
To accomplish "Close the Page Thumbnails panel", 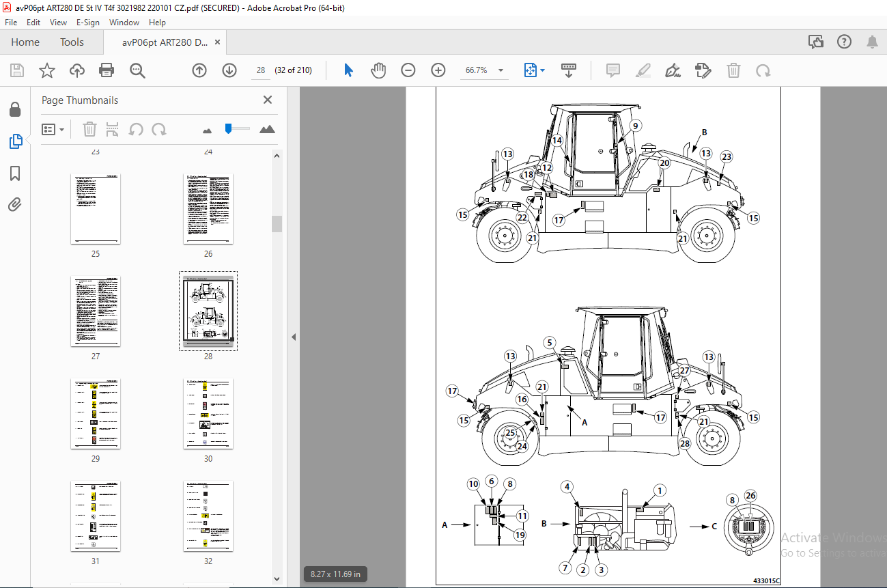I will coord(268,100).
